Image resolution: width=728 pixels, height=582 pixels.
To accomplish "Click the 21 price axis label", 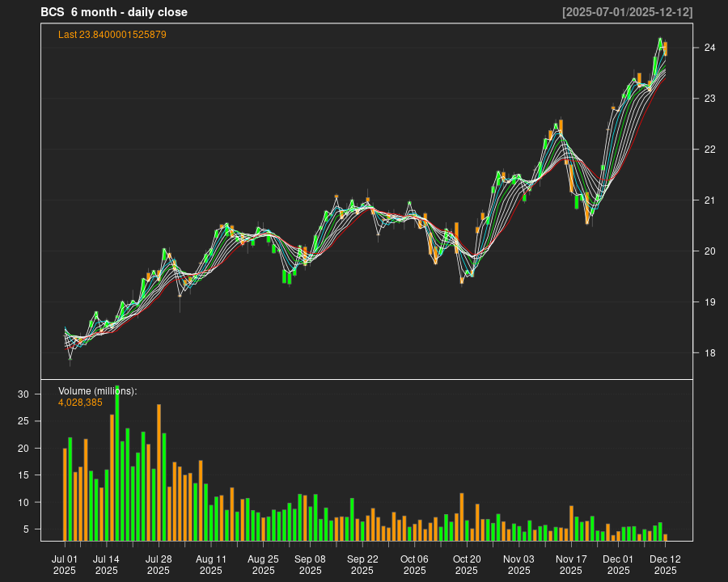I will coord(709,200).
